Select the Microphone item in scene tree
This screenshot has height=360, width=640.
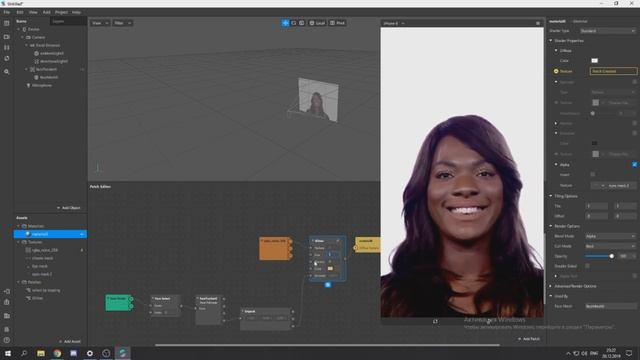[x=42, y=85]
